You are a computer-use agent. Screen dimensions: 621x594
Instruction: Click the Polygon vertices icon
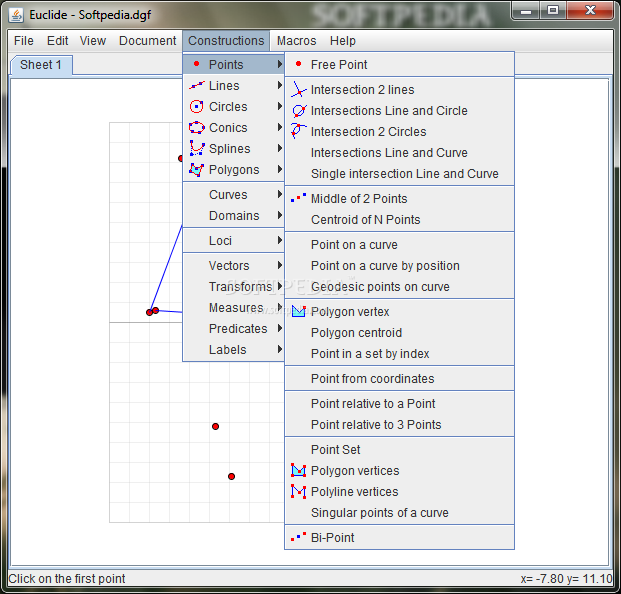[299, 470]
